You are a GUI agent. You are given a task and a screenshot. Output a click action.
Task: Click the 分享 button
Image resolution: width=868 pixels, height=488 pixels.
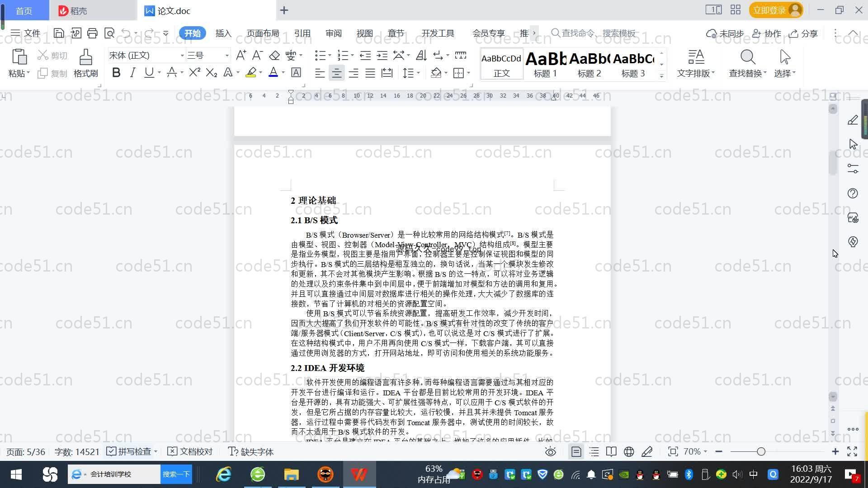coord(803,33)
